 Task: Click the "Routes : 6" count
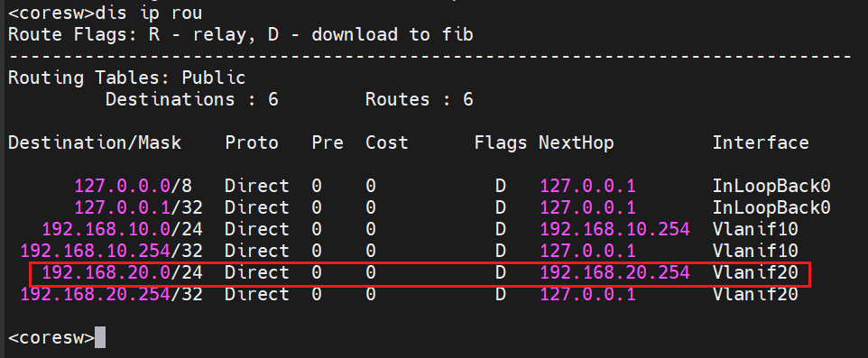tap(419, 99)
